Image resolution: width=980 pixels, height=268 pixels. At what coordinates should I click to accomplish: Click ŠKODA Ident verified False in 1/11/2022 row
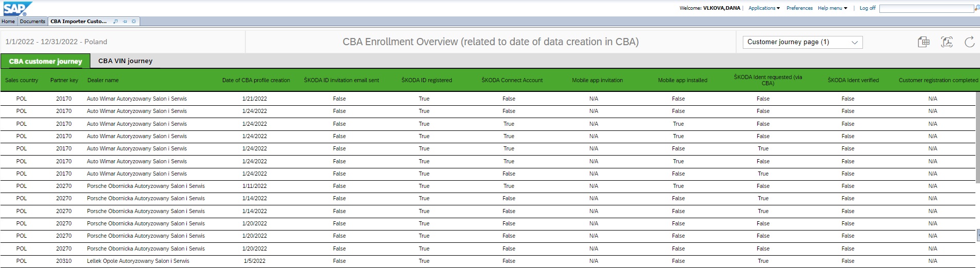click(x=848, y=186)
